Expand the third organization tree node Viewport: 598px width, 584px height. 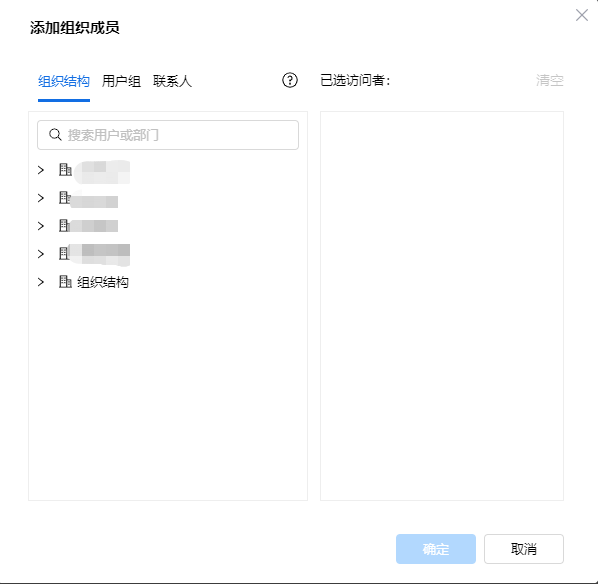[x=41, y=226]
